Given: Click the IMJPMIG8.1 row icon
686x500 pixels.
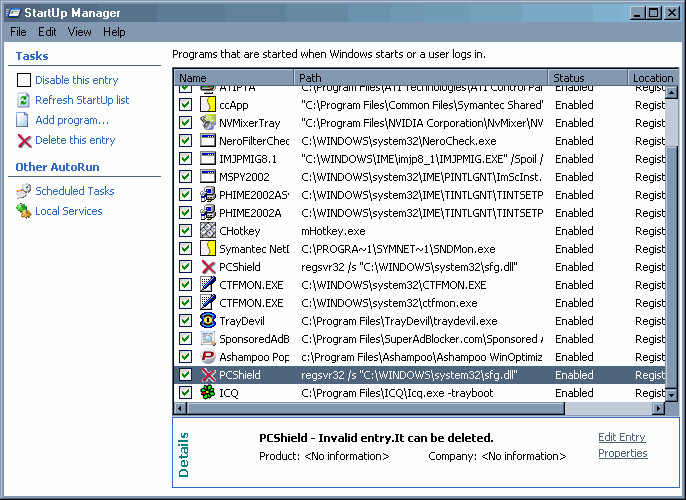Looking at the screenshot, I should [x=208, y=159].
